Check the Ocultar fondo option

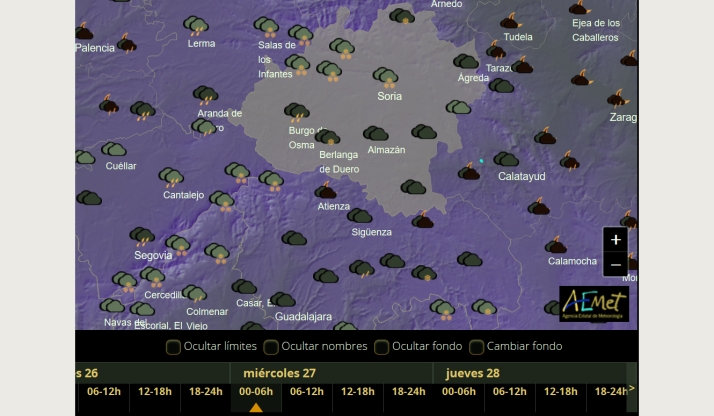(381, 347)
